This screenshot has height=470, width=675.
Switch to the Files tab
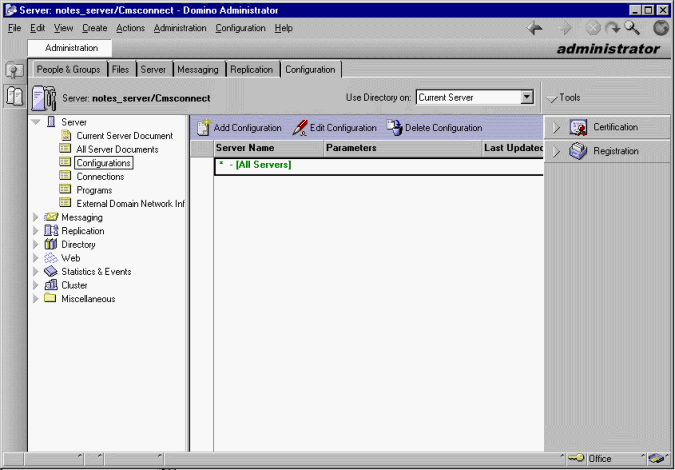click(121, 69)
